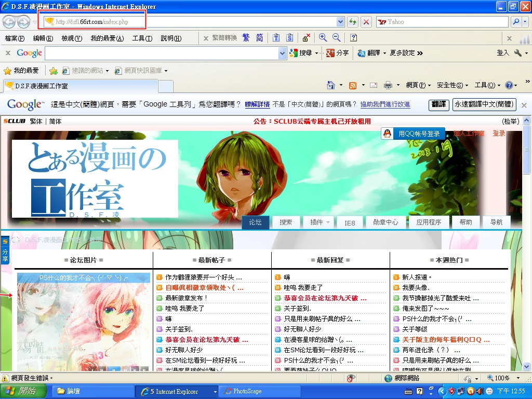Open the 我的最愛(A) menu
Screen dimensions: 532x399
click(107, 38)
